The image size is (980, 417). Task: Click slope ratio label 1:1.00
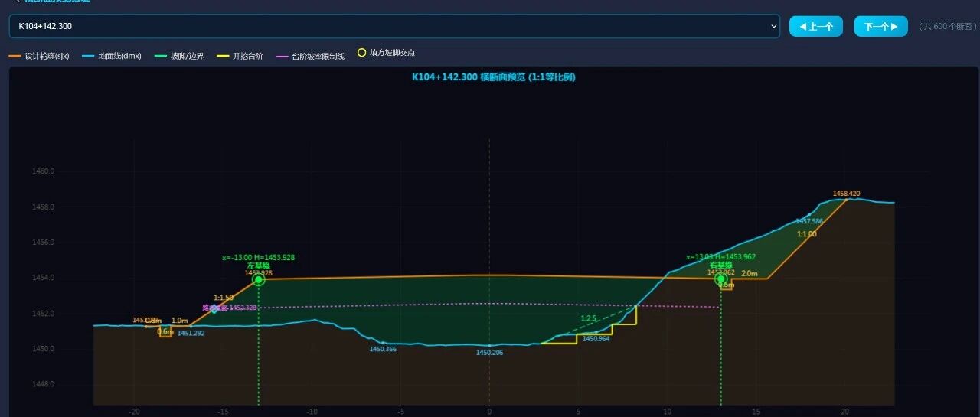pos(806,234)
